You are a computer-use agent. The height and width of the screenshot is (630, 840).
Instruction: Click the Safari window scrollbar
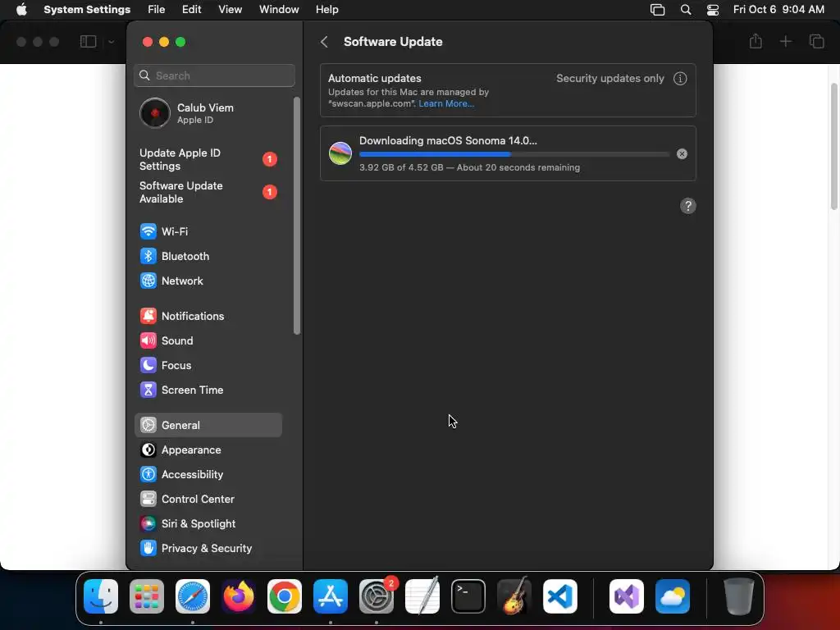click(x=834, y=147)
